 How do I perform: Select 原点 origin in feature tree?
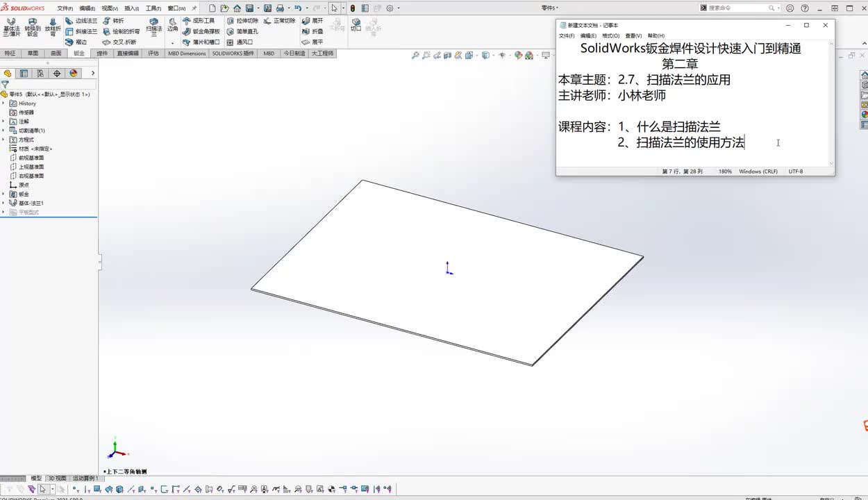pos(19,185)
